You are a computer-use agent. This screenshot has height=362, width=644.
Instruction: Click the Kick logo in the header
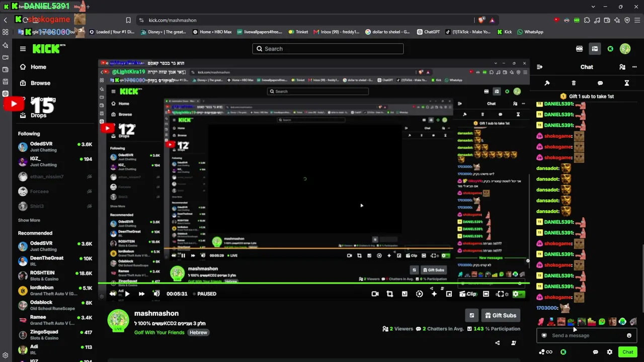pos(49,49)
